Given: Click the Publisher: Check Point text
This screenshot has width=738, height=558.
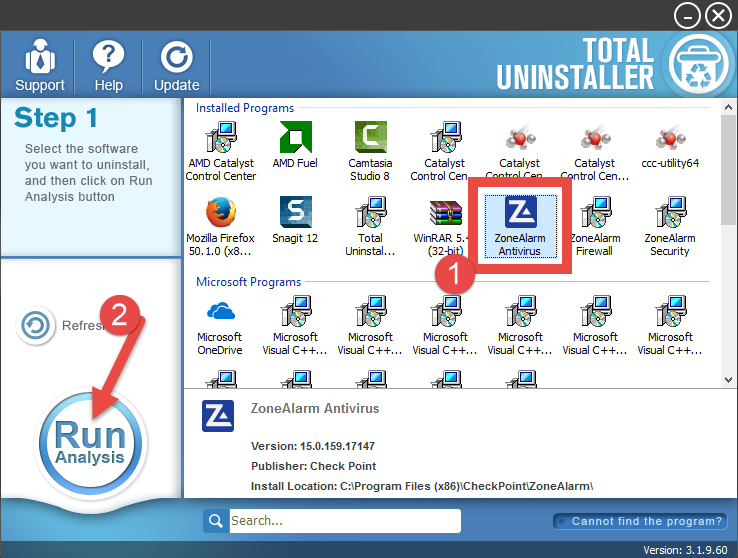Looking at the screenshot, I should [x=313, y=466].
